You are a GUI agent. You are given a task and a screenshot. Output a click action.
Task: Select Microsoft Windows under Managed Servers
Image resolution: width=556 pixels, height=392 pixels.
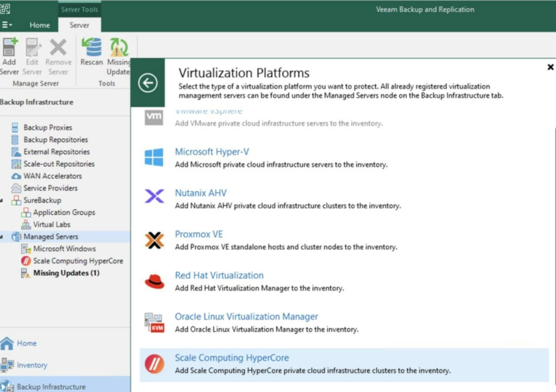(x=64, y=249)
